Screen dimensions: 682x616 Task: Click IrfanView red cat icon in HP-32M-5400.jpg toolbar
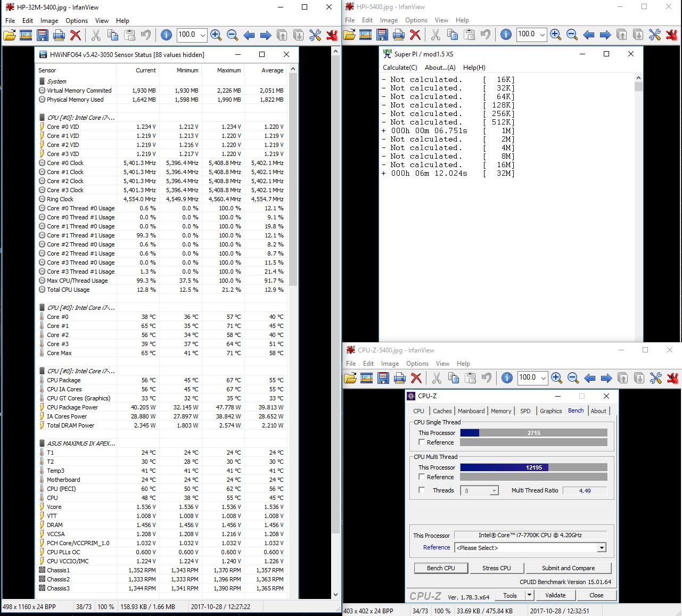(332, 35)
